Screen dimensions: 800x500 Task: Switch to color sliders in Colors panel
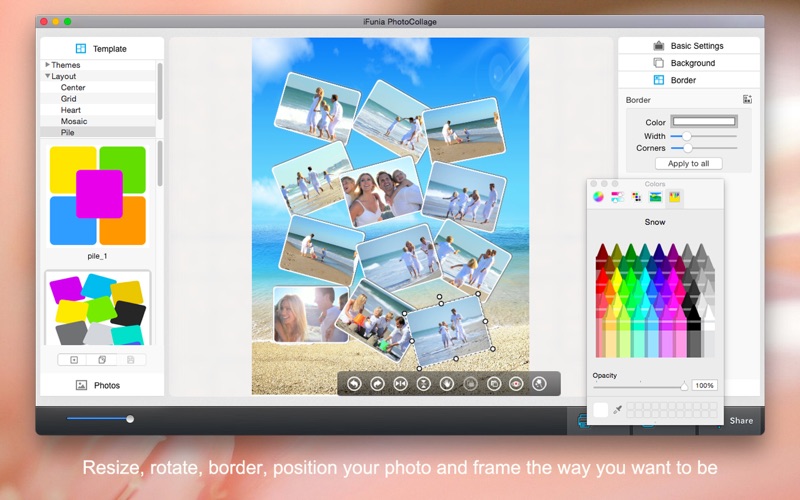(617, 197)
